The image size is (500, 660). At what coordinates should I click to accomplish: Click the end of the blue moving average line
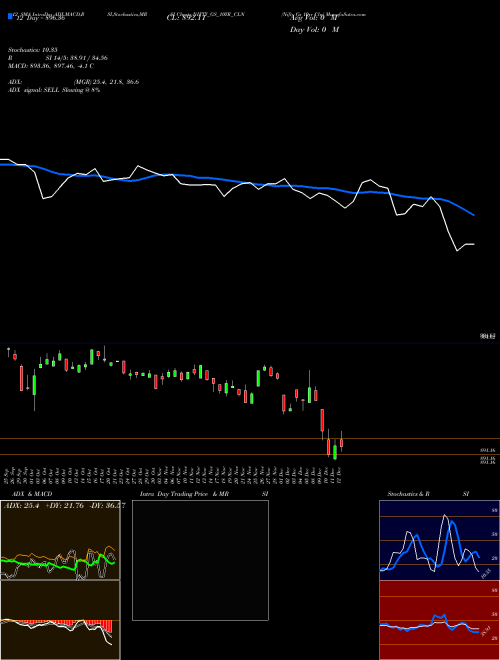pos(474,215)
